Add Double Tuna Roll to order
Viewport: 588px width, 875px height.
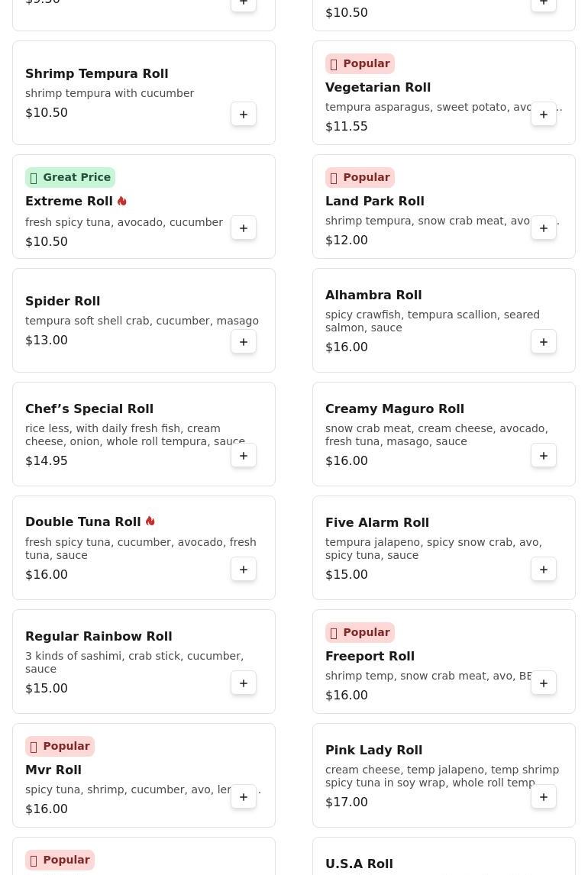coord(244,570)
